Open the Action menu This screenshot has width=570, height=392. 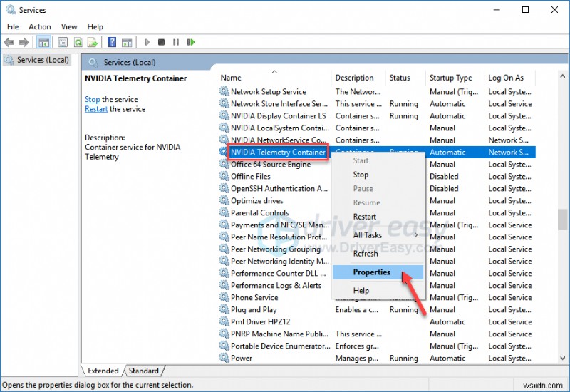point(40,26)
